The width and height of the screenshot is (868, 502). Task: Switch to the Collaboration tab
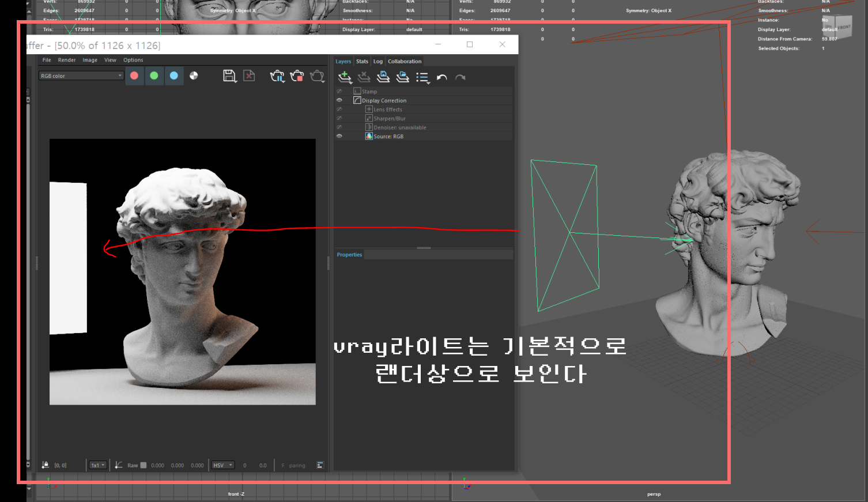(x=405, y=61)
